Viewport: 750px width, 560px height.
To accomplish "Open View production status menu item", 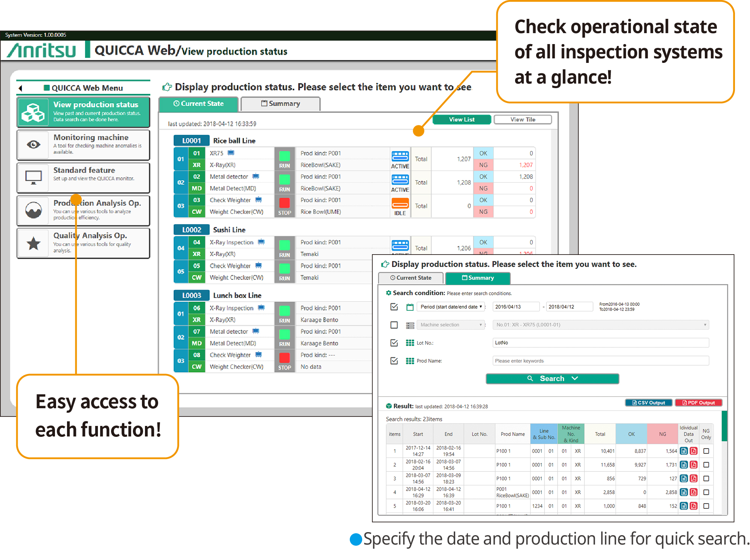I will point(83,112).
